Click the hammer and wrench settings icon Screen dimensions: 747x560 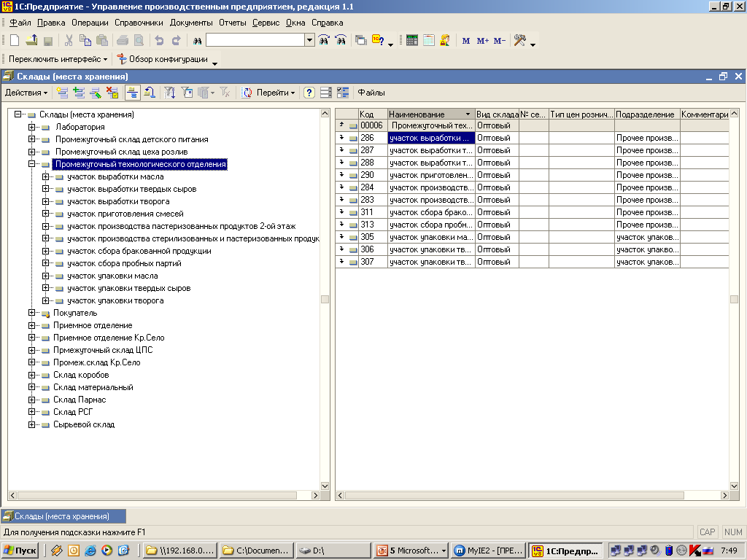tap(519, 41)
